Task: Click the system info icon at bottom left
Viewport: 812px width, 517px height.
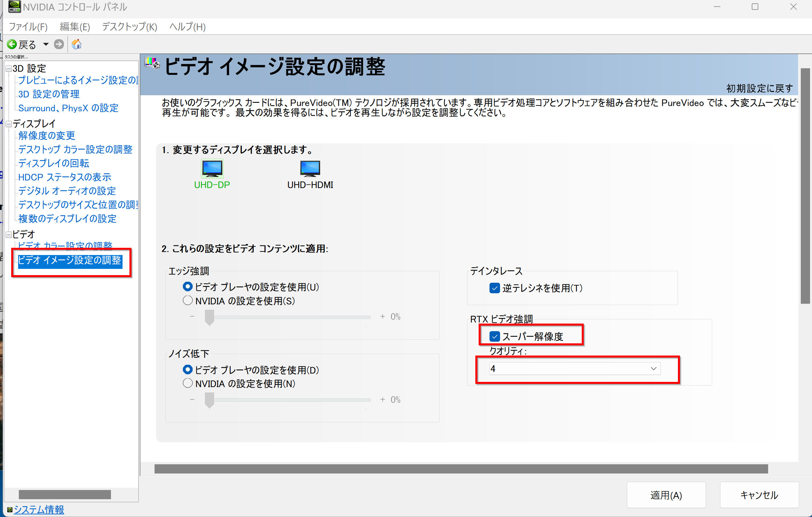Action: coord(10,509)
